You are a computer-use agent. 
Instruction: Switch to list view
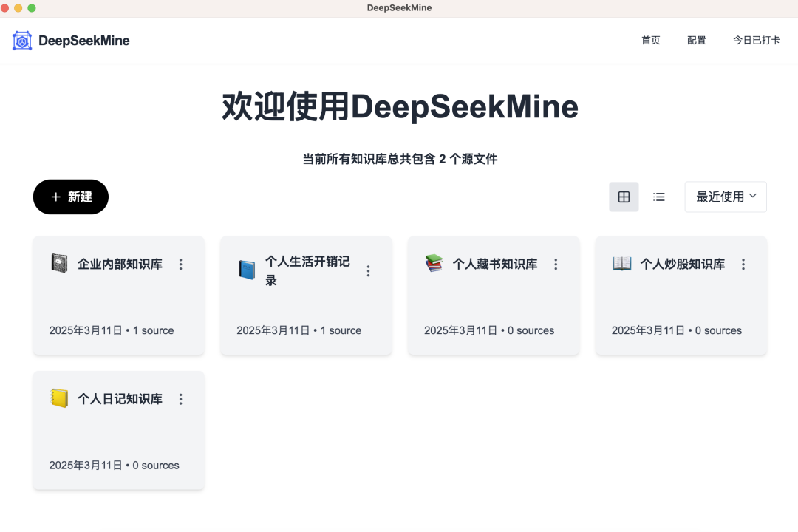[658, 197]
